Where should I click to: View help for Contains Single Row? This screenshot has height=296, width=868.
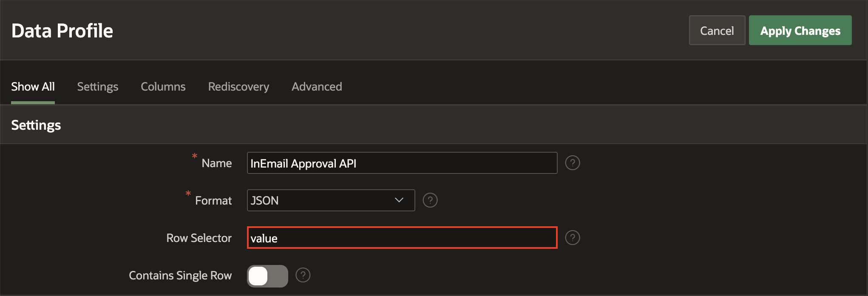coord(303,275)
